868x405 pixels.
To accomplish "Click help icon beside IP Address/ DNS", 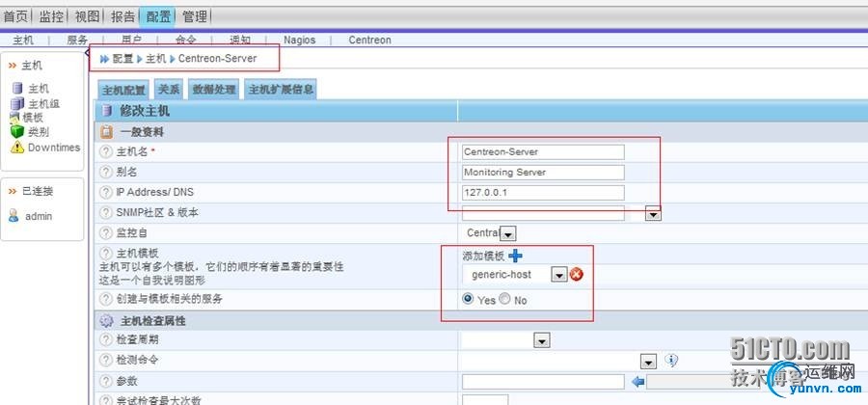I will point(106,193).
